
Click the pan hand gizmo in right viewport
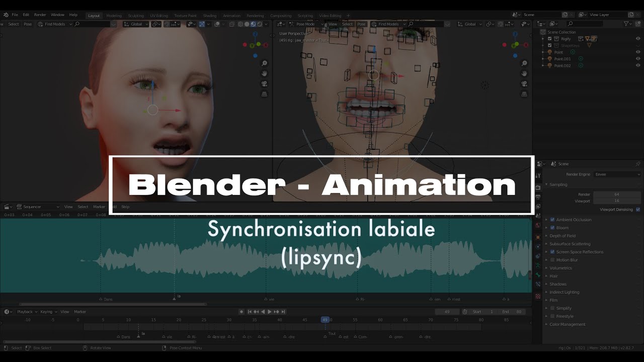click(x=524, y=73)
